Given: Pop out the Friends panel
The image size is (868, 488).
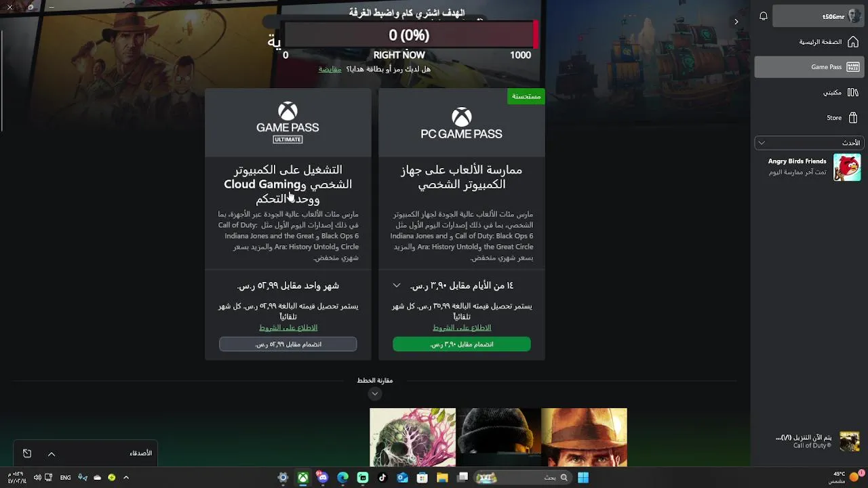Looking at the screenshot, I should click(x=27, y=453).
